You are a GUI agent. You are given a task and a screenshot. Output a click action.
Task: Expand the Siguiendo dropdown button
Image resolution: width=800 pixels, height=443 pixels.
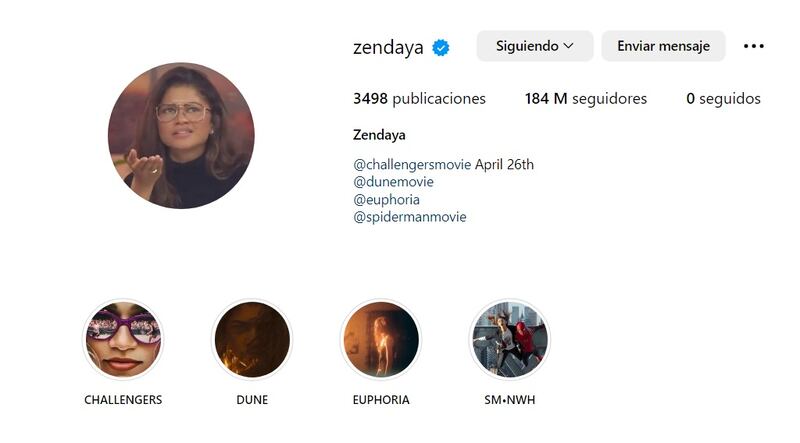[x=535, y=46]
